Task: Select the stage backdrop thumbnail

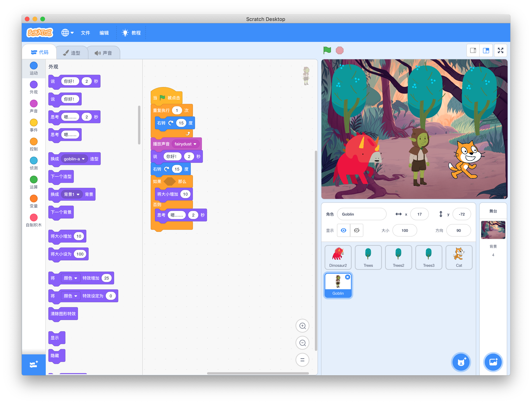Action: pyautogui.click(x=493, y=230)
